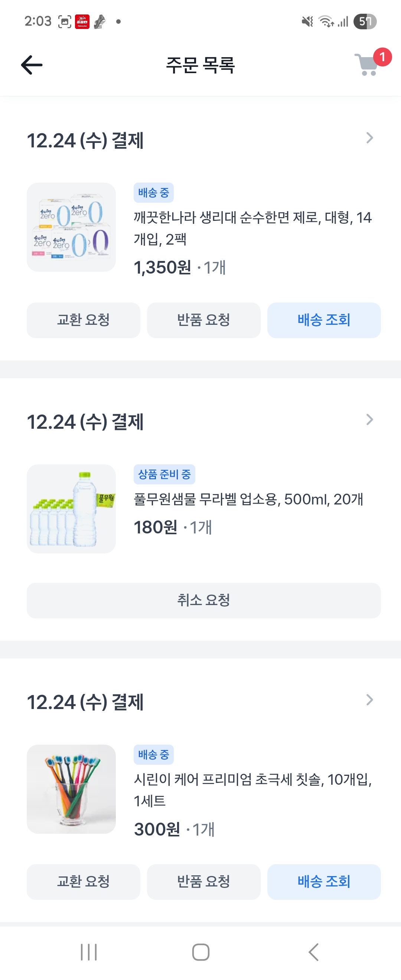Open Android recent apps button
401x980 pixels.
(89, 952)
